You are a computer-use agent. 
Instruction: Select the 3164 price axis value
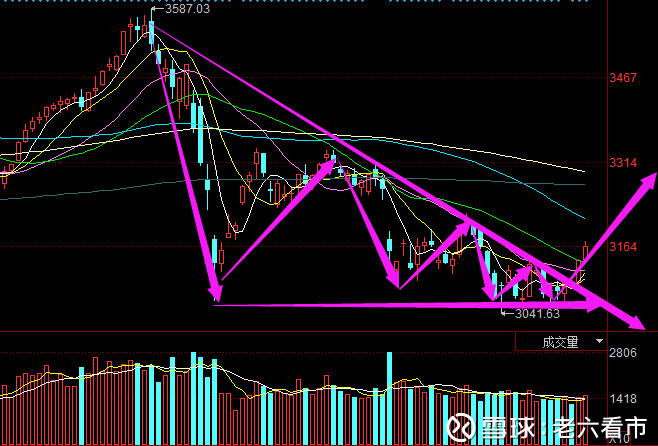click(623, 247)
